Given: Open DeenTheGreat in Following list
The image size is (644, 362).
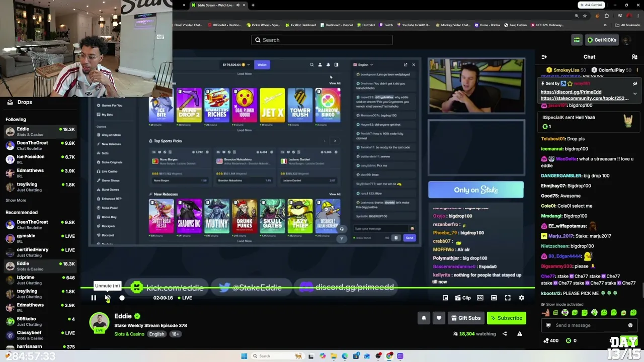Looking at the screenshot, I should pyautogui.click(x=40, y=145).
